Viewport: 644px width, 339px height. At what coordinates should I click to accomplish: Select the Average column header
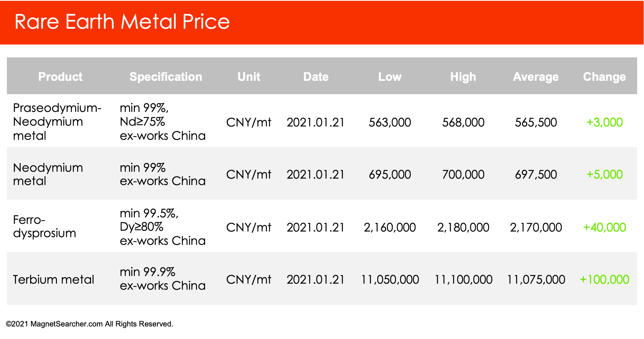536,77
